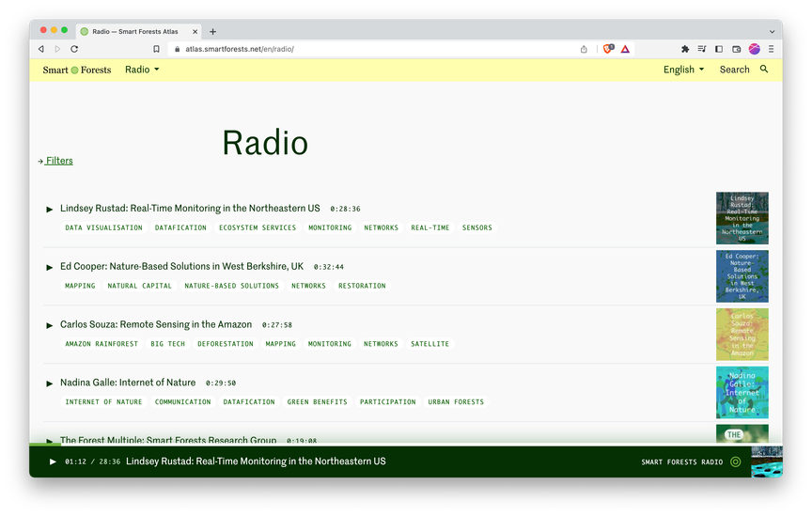Select the NATURAL CAPITAL tag
This screenshot has height=516, width=812.
tap(139, 286)
